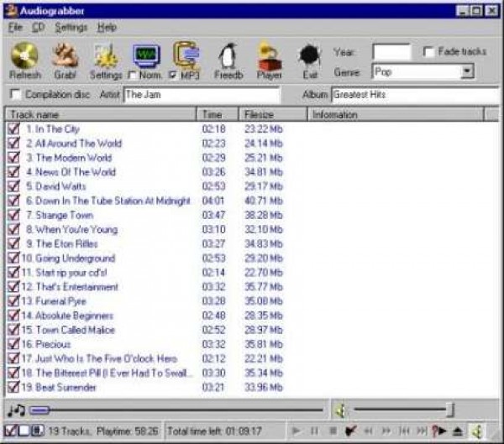Screen dimensions: 504x444
Task: Click the Refresh CD icon
Action: pos(24,55)
